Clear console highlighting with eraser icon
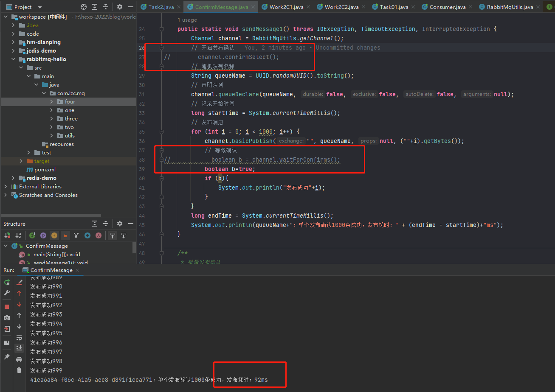The height and width of the screenshot is (392, 555). tap(19, 282)
